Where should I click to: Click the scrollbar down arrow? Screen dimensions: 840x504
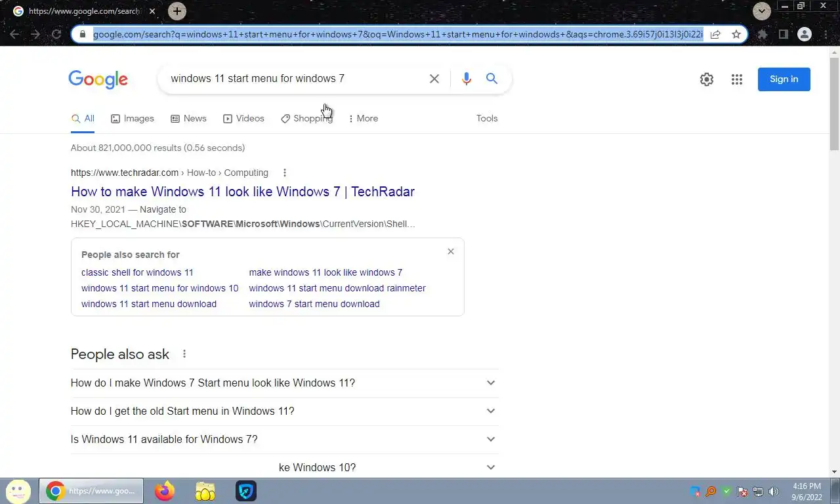(834, 471)
